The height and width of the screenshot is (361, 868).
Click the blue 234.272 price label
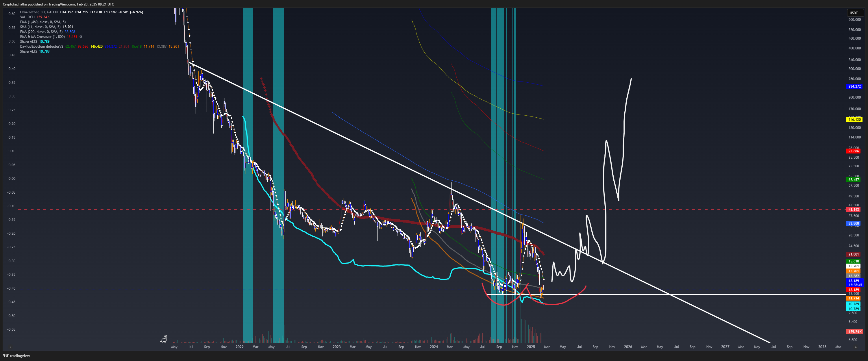coord(854,86)
